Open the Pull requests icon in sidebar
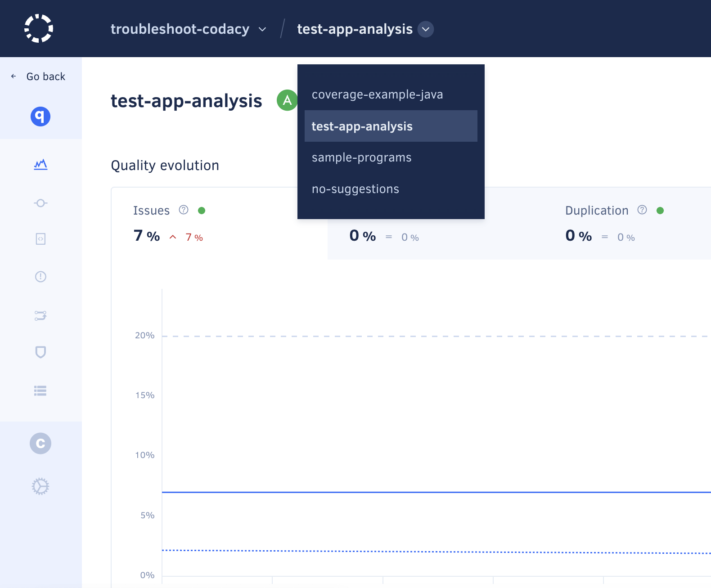The width and height of the screenshot is (711, 588). click(x=40, y=315)
